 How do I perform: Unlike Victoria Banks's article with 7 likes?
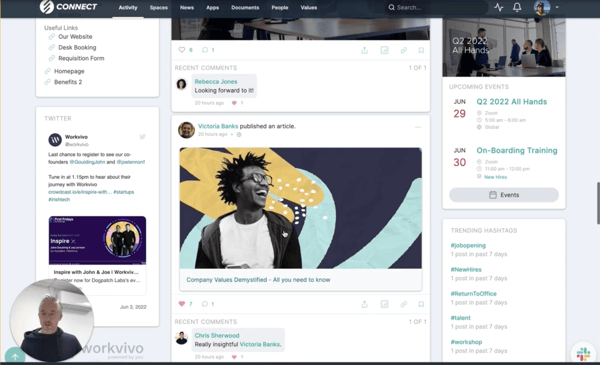(x=182, y=304)
